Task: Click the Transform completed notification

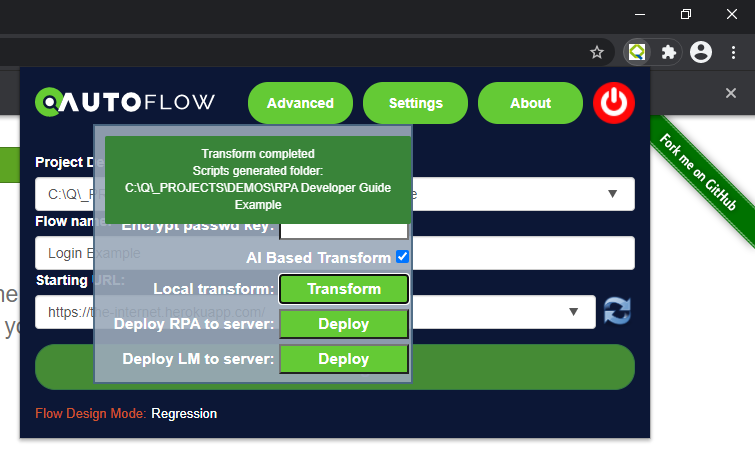Action: pos(258,180)
